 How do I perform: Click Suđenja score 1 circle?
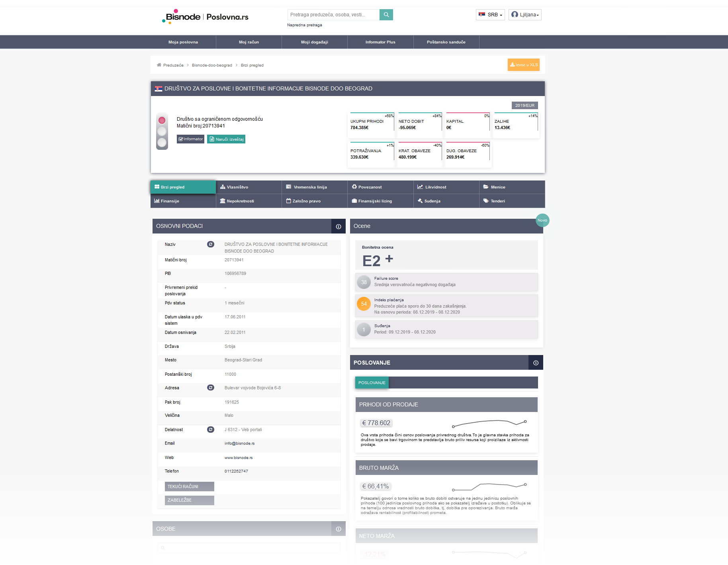tap(364, 330)
